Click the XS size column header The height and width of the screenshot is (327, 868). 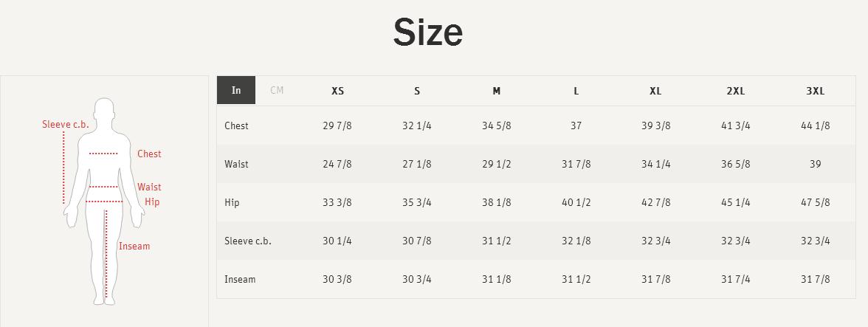(338, 92)
